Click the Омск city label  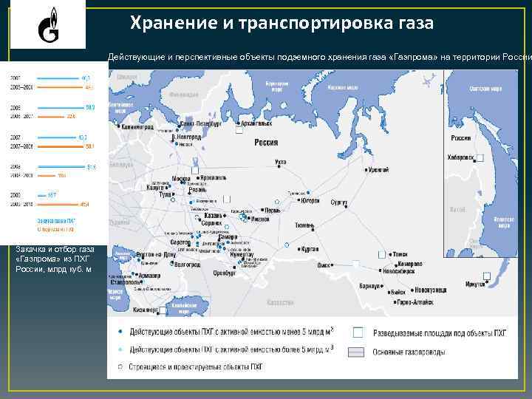[324, 265]
